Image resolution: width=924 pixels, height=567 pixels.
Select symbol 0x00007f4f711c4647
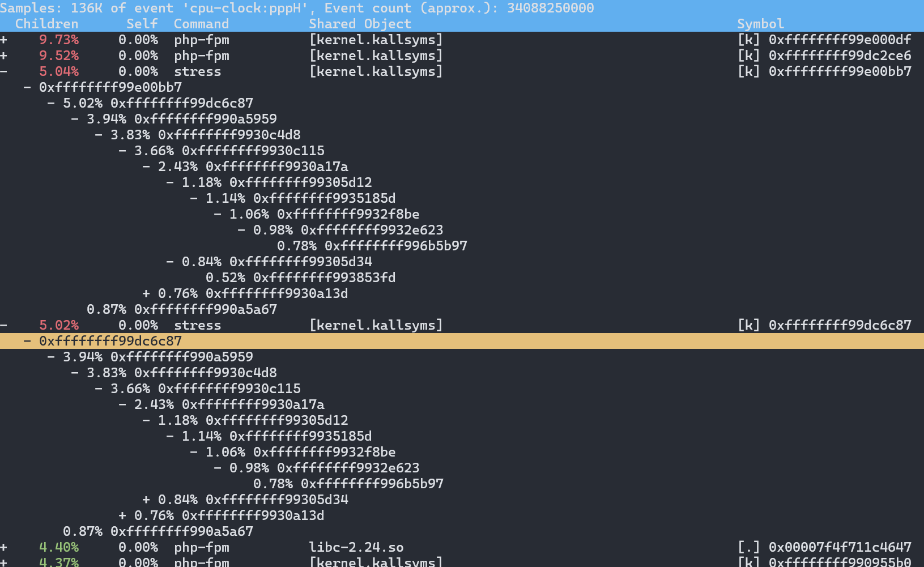click(x=840, y=547)
